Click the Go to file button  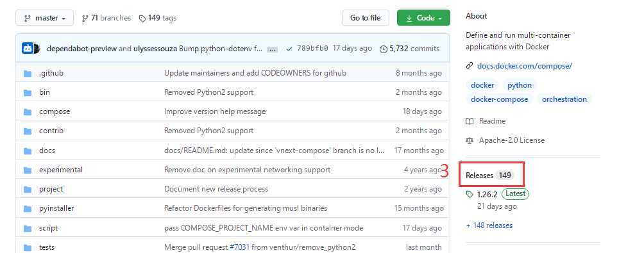coord(365,18)
